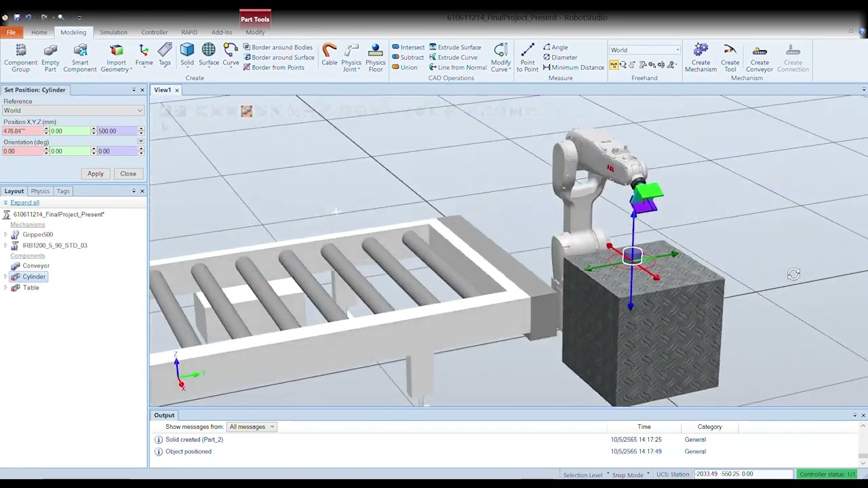Select Extrude Surface
The height and width of the screenshot is (488, 868).
pos(455,47)
